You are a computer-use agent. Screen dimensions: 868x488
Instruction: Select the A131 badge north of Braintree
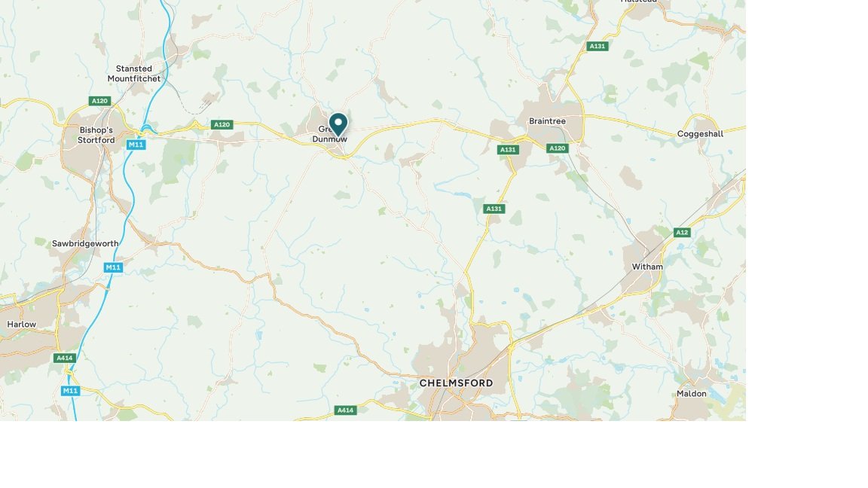pyautogui.click(x=598, y=46)
